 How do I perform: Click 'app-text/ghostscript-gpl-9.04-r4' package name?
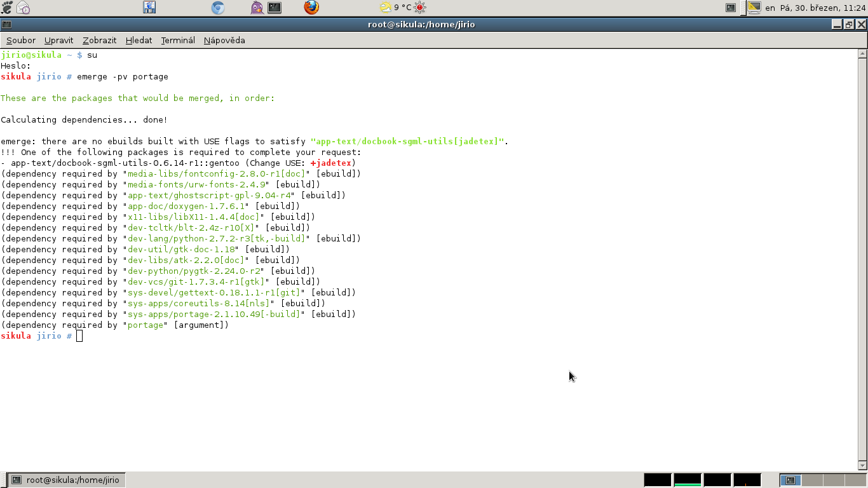209,195
